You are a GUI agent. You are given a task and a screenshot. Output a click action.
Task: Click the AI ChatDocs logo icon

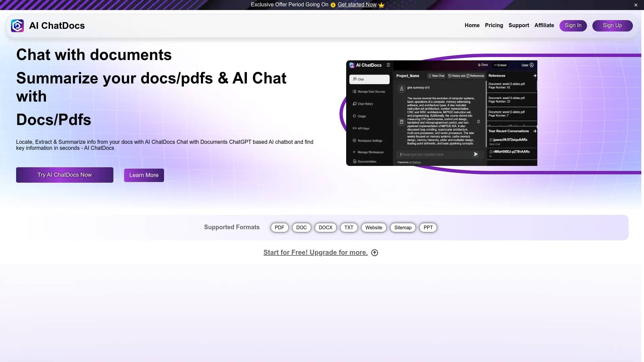tap(17, 25)
